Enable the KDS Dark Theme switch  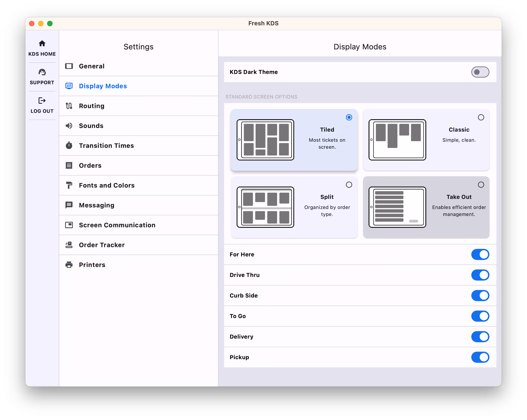tap(480, 72)
